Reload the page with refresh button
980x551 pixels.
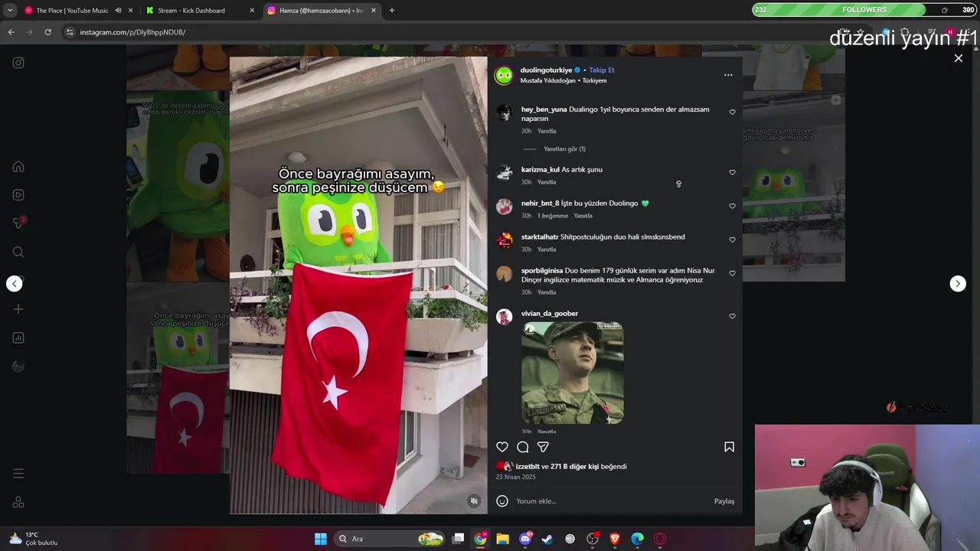click(47, 32)
